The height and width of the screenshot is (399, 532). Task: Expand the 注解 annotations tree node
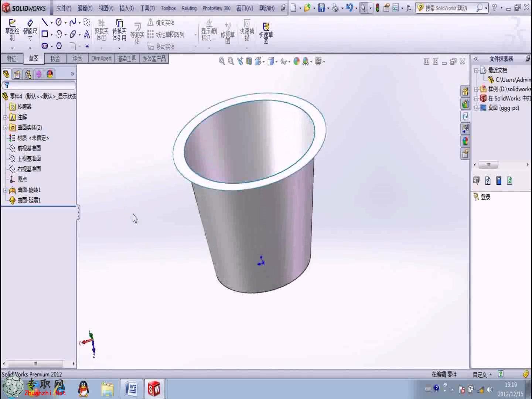tap(5, 117)
